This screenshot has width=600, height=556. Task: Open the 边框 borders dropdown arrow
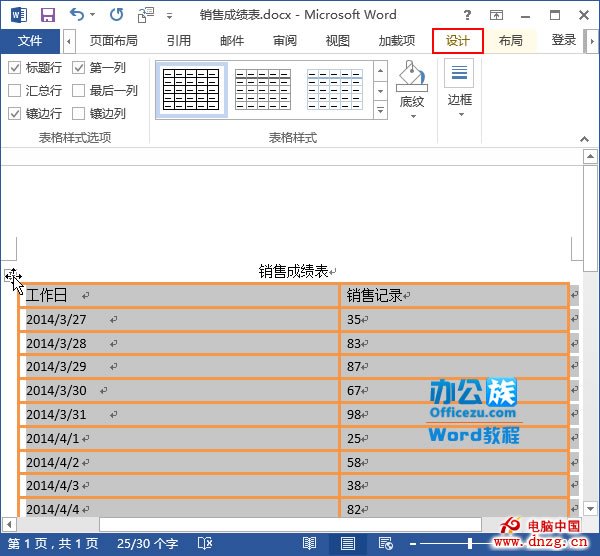point(461,114)
